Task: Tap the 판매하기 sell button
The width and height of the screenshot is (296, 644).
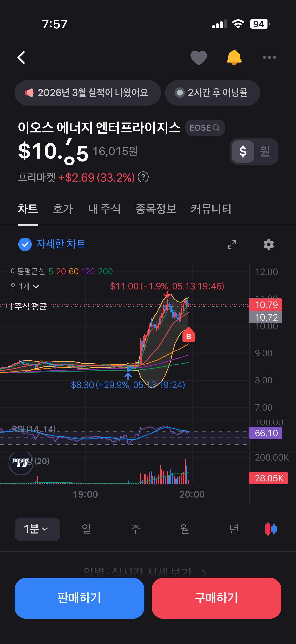Action: pos(80,598)
